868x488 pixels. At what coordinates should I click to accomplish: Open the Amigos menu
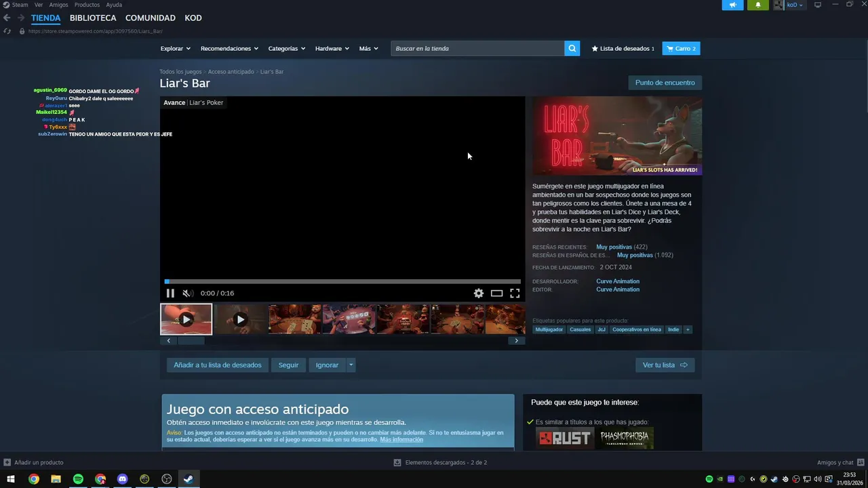pos(58,5)
